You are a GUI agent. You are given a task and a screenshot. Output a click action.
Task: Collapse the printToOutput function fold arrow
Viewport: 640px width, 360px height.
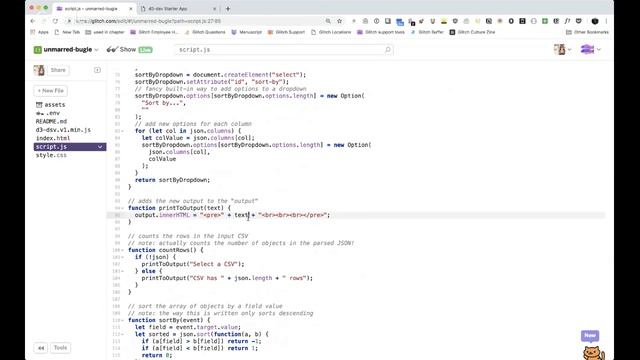coord(123,208)
